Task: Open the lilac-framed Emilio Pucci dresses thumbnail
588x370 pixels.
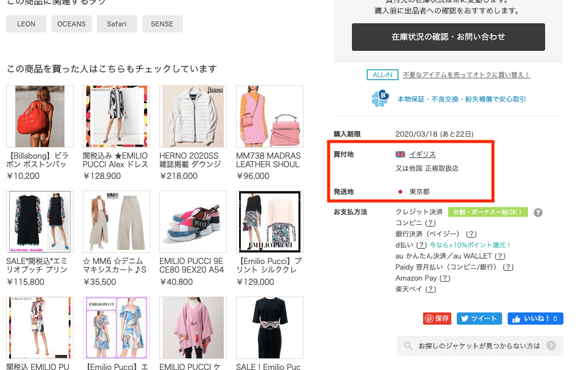Action: click(116, 328)
